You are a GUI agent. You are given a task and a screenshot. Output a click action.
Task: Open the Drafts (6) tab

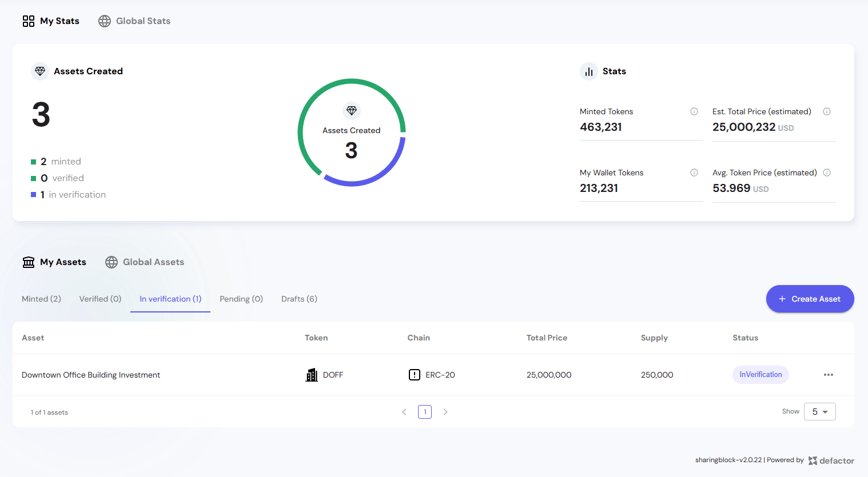(x=299, y=299)
